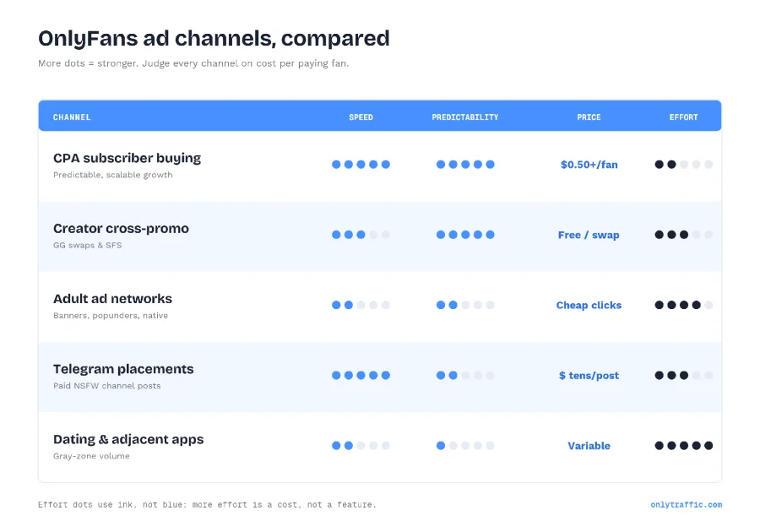This screenshot has width=760, height=532.
Task: Click the 'OnlyFans ad channels, compared' heading
Action: (x=214, y=38)
